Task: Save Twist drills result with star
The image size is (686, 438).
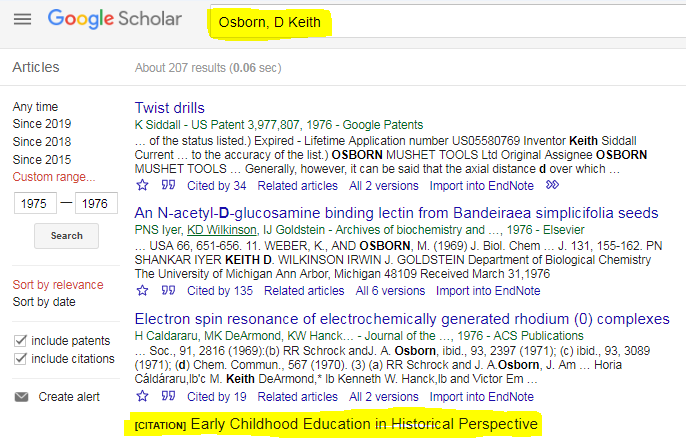Action: pos(143,186)
